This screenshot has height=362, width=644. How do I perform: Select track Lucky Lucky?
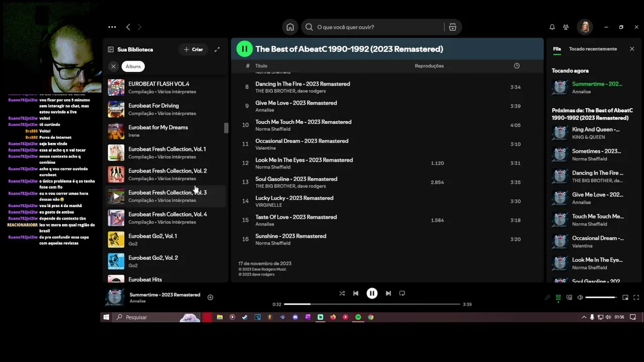[x=387, y=202]
